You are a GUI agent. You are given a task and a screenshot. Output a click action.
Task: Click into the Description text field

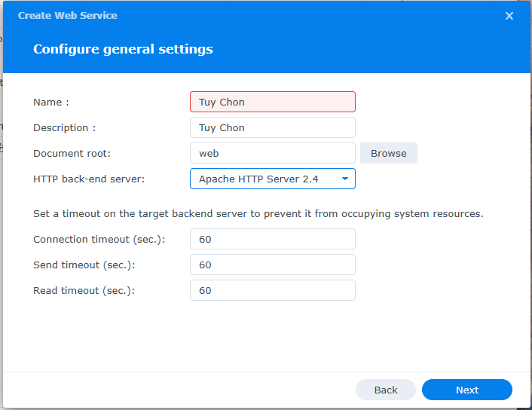[x=272, y=127]
